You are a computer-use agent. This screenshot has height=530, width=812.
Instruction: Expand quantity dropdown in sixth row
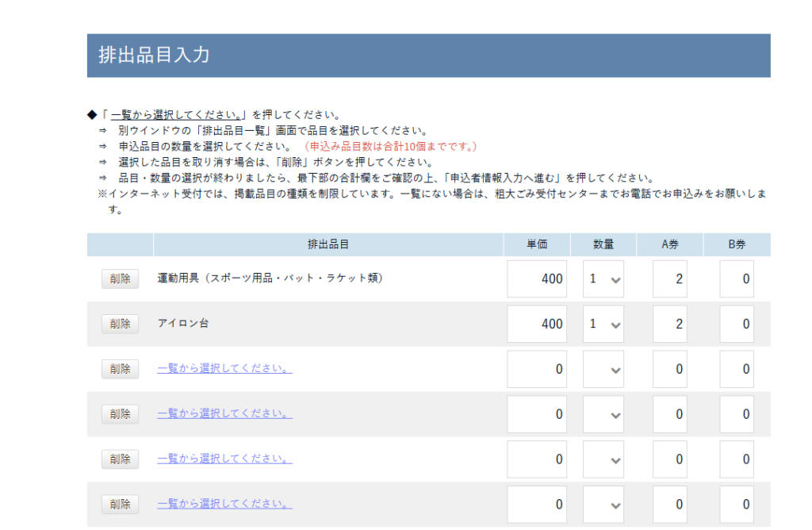tap(603, 505)
